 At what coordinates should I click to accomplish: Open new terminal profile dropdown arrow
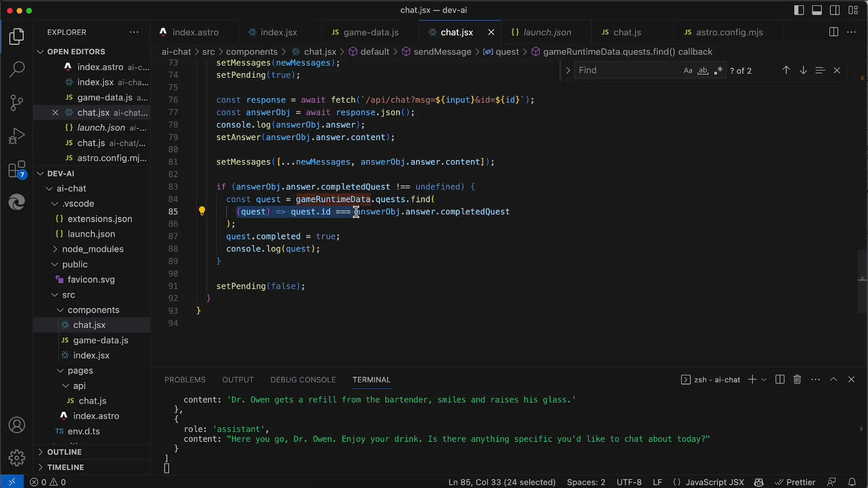coord(764,379)
